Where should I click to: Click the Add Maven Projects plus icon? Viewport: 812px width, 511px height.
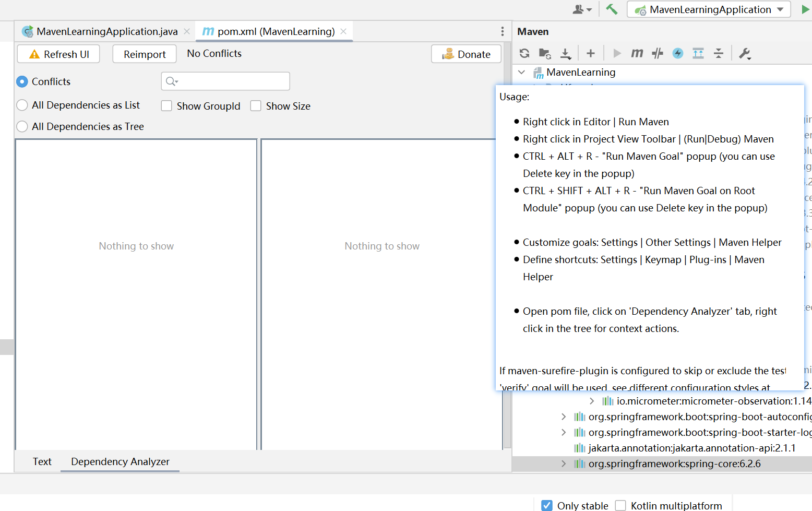591,53
